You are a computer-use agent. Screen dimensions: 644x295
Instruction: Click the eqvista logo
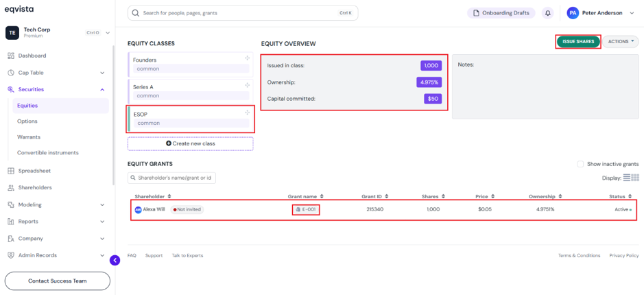(x=19, y=9)
